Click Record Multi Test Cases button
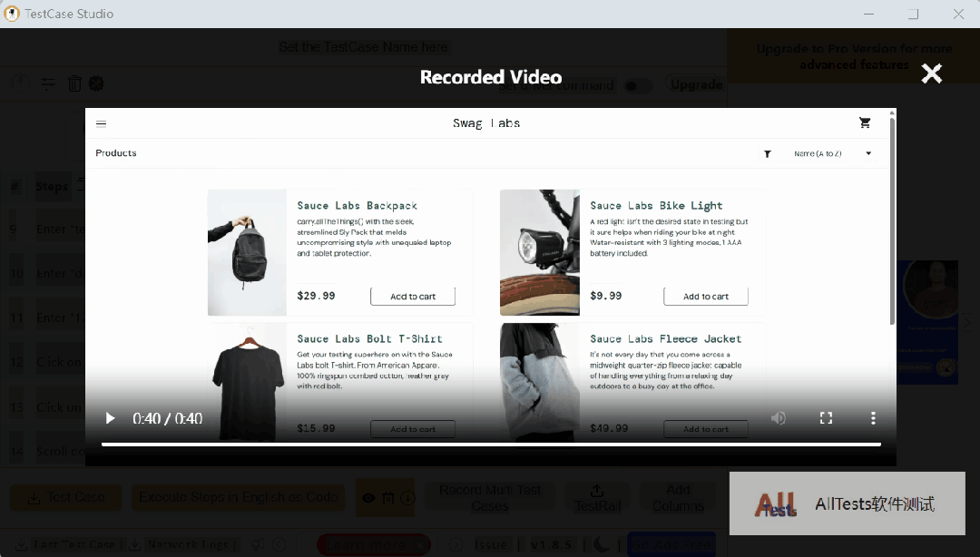The image size is (980, 557). [490, 498]
